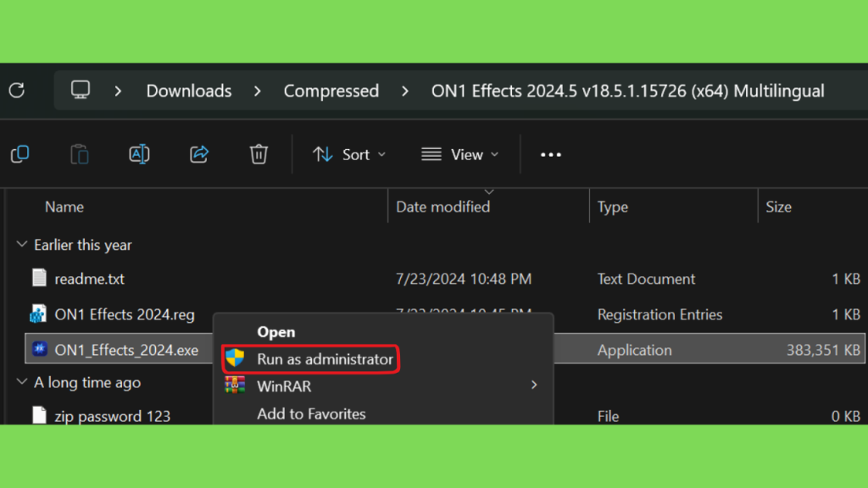
Task: Sort by the Date modified column header
Action: (442, 207)
